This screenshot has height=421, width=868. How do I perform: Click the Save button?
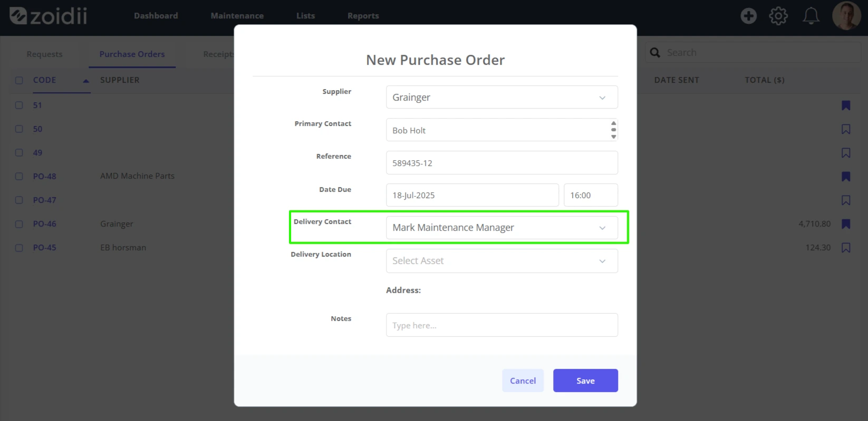585,380
